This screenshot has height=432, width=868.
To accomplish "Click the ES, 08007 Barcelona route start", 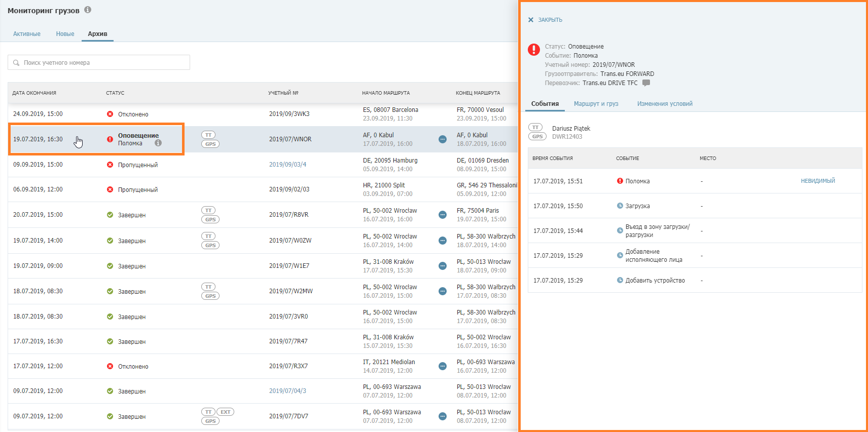I will pyautogui.click(x=390, y=110).
